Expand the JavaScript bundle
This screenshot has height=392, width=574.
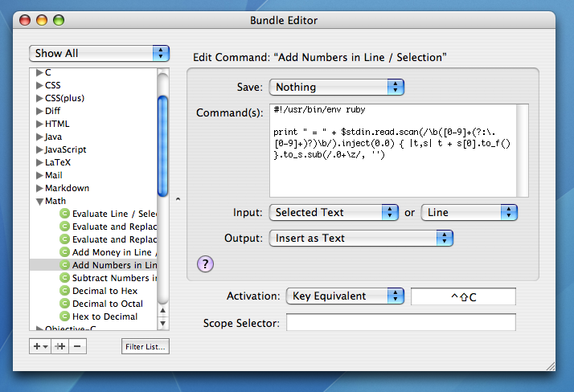(x=39, y=149)
